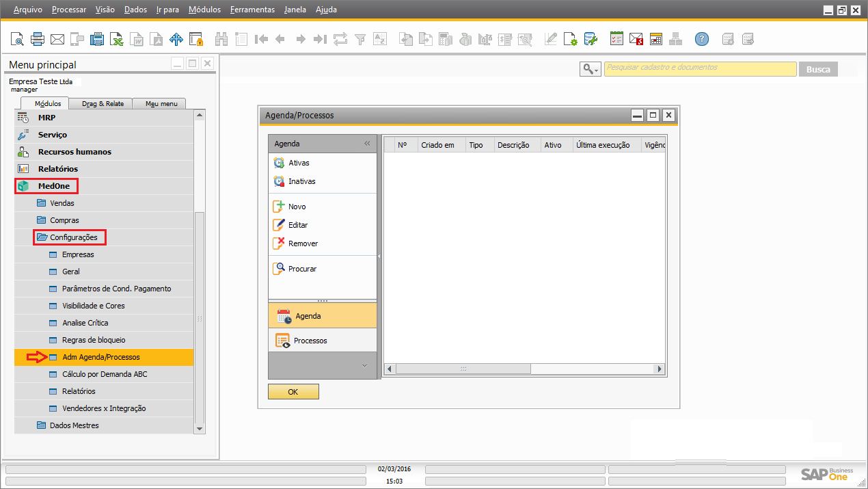Collapse the MedOne module

(x=53, y=186)
